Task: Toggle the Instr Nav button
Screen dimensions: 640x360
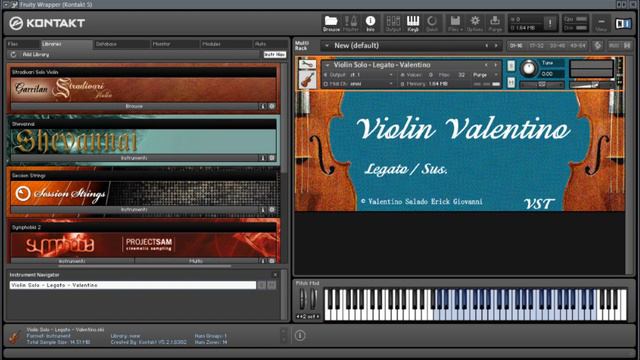Action: [275, 54]
